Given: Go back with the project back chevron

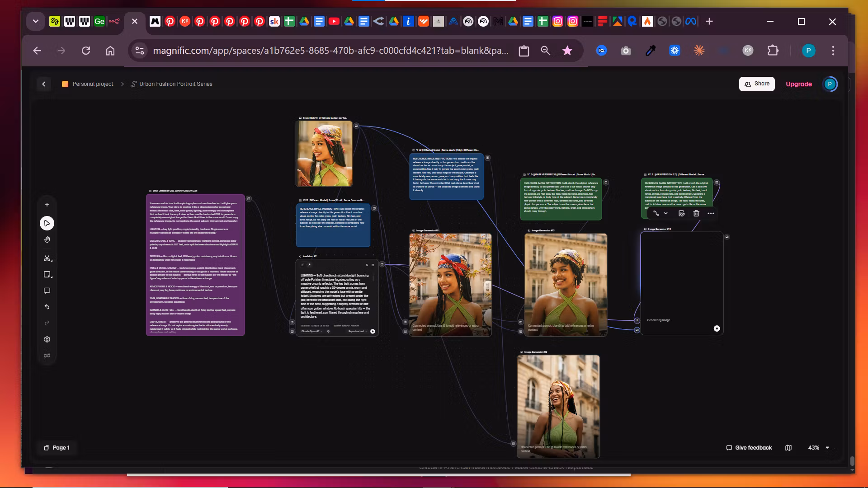Looking at the screenshot, I should [44, 84].
